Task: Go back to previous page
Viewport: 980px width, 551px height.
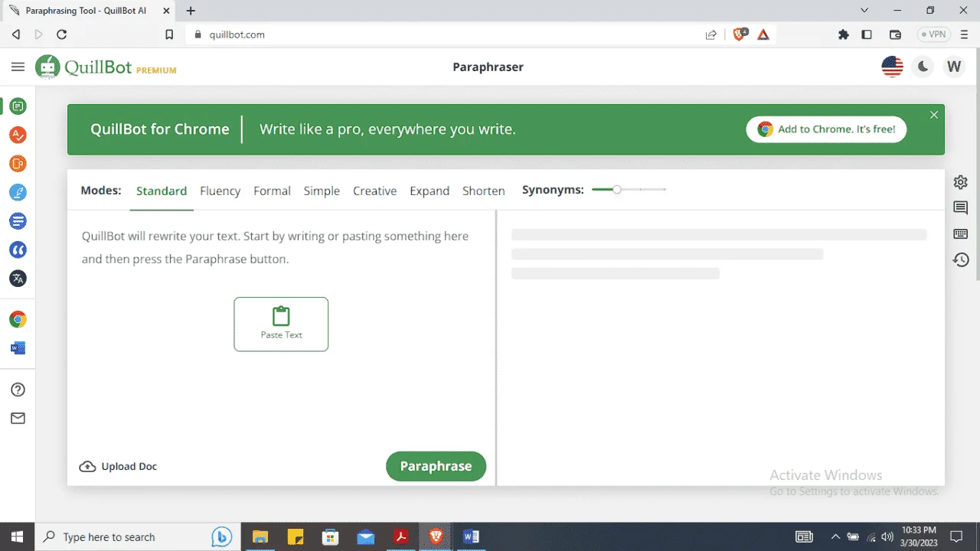Action: click(16, 34)
